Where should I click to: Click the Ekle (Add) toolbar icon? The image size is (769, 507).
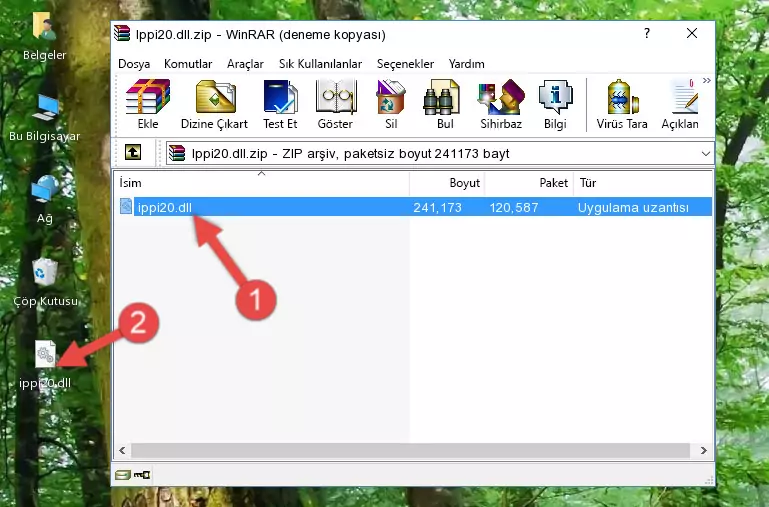148,104
